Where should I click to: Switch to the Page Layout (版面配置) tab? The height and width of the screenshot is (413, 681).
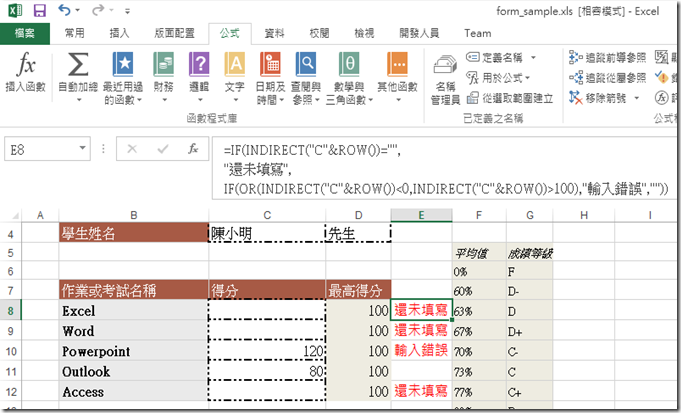pos(175,33)
